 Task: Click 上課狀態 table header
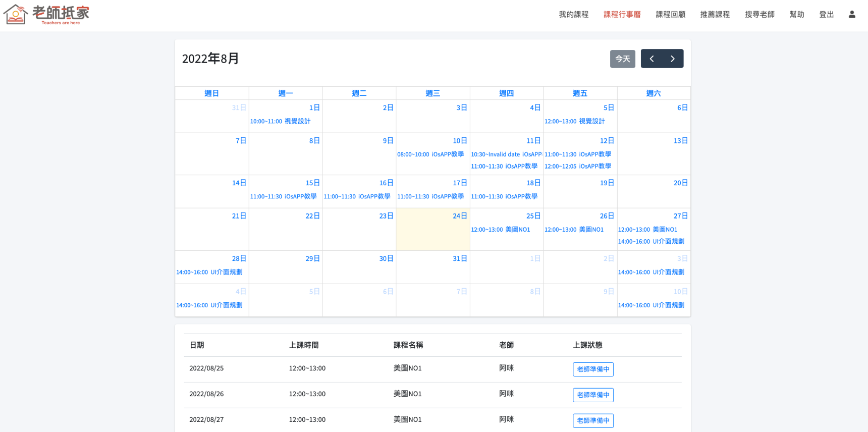click(588, 345)
